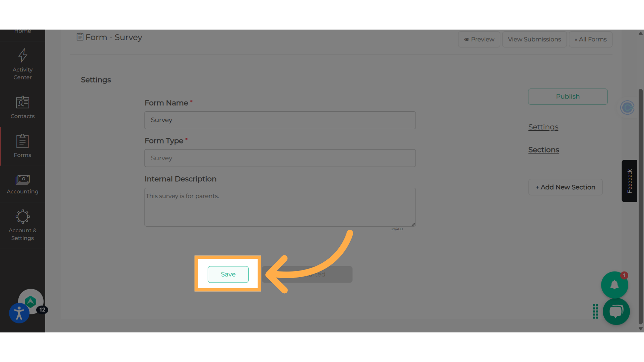Viewport: 644px width, 362px height.
Task: Click the 27/400 character counter
Action: pyautogui.click(x=397, y=229)
